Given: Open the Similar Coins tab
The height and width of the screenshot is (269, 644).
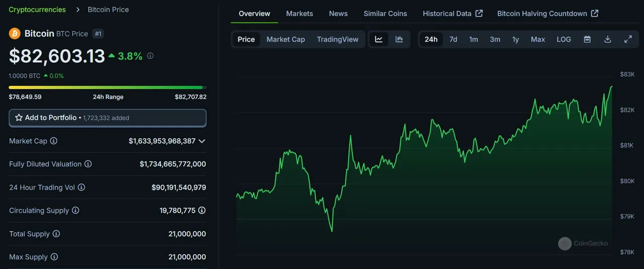Looking at the screenshot, I should point(385,14).
